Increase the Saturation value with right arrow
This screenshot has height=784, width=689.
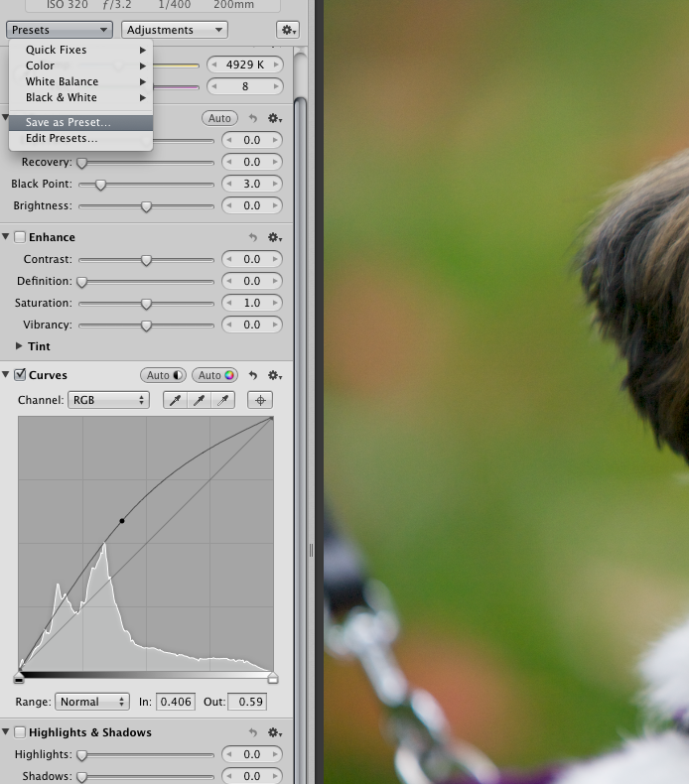(x=275, y=303)
